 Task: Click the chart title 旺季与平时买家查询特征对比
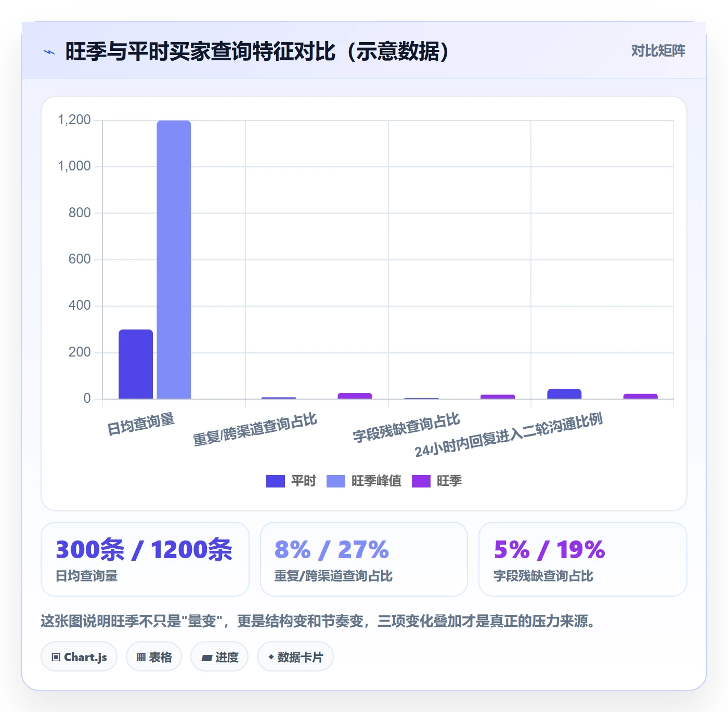tap(257, 51)
